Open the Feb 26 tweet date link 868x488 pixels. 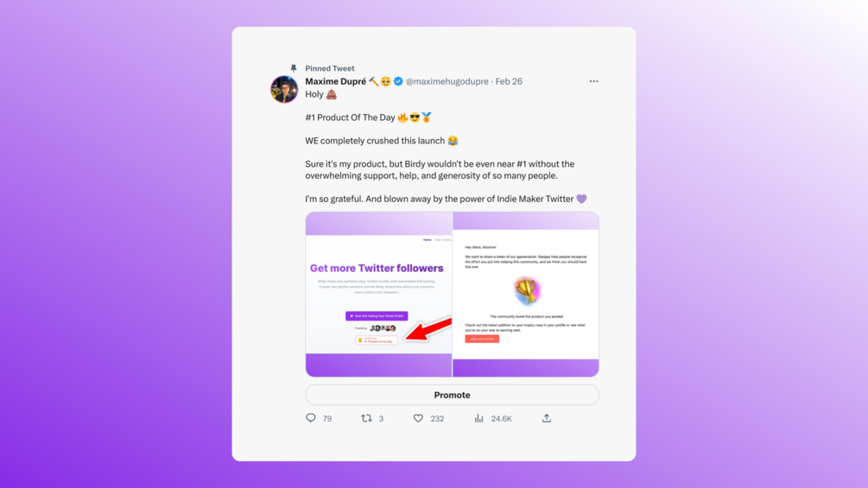click(509, 81)
